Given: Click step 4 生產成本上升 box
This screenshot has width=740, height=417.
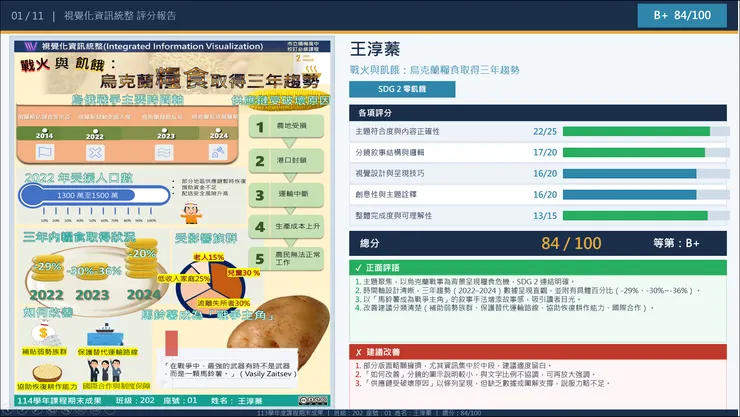Looking at the screenshot, I should (286, 226).
